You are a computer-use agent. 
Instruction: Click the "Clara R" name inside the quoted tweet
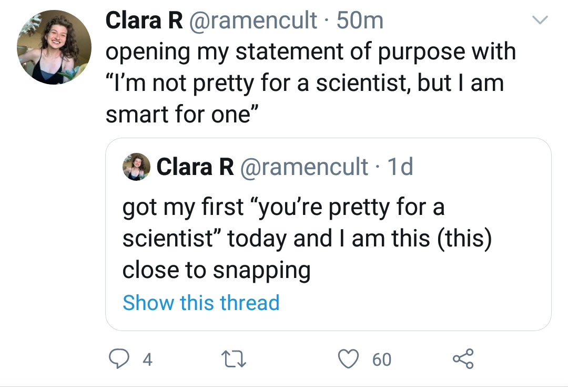pos(195,167)
